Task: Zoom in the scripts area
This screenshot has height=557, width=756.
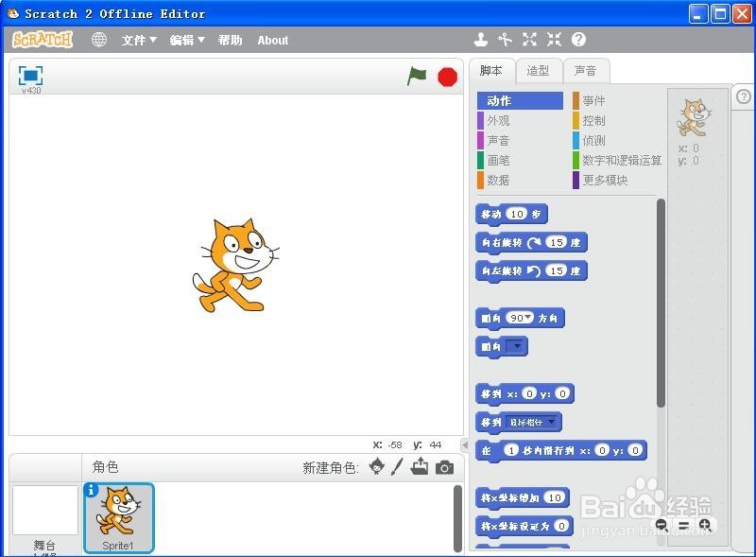Action: [x=705, y=525]
